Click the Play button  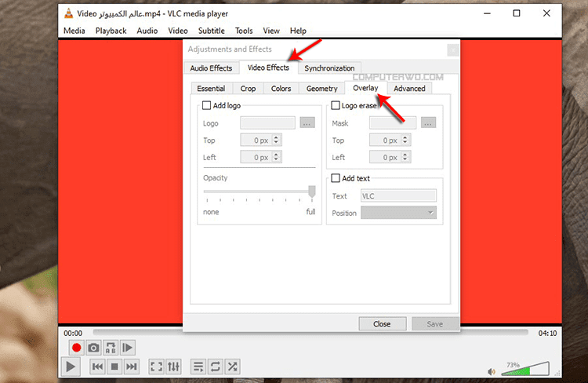coord(71,367)
